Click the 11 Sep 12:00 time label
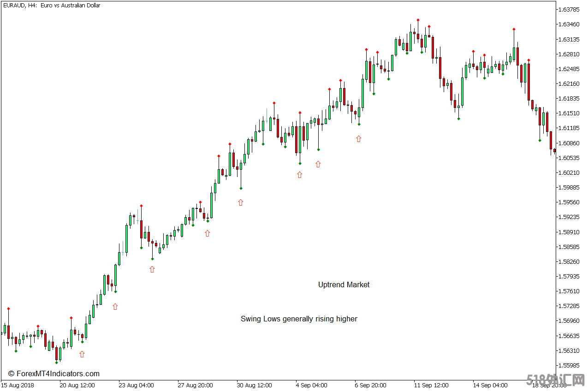The image size is (588, 391). click(x=431, y=385)
